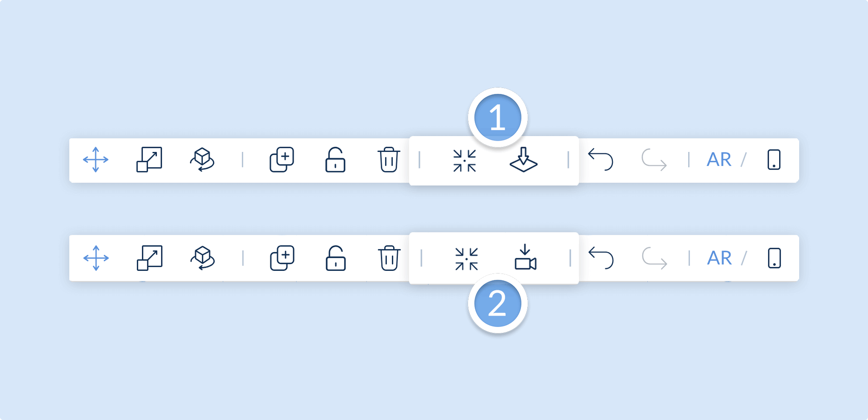Switch to mobile phone view in the top toolbar
Screen dimensions: 868x420
(774, 160)
